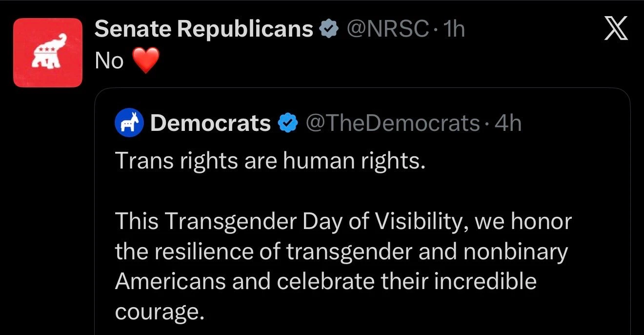The image size is (644, 335).
Task: Open the Democrats donkey avatar
Action: 129,124
